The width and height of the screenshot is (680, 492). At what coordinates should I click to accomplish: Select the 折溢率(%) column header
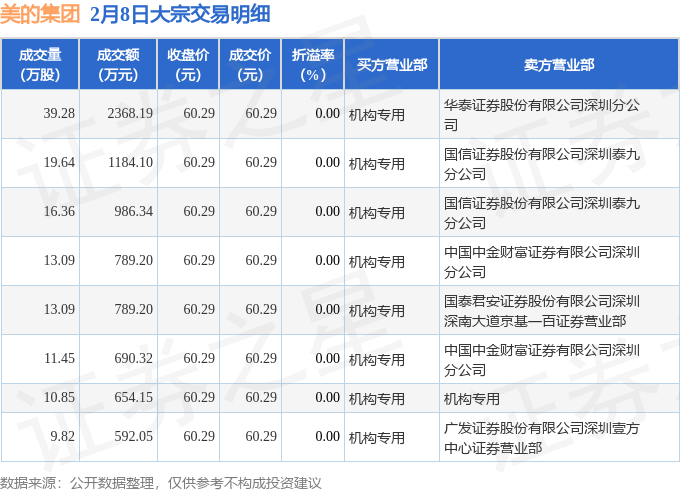pos(313,64)
